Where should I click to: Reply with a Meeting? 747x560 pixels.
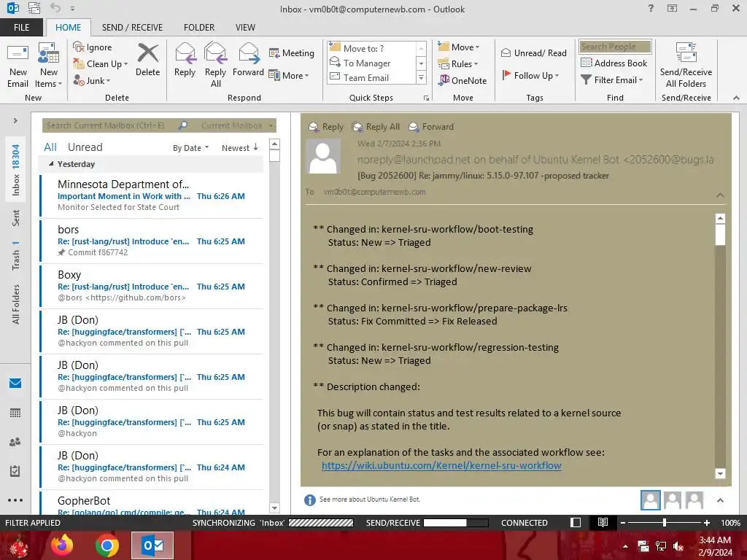coord(292,52)
